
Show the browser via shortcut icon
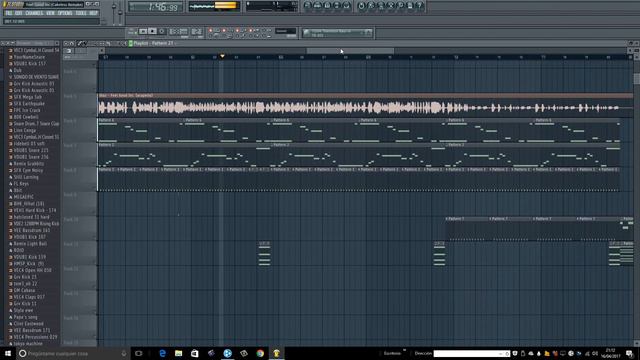(x=337, y=5)
